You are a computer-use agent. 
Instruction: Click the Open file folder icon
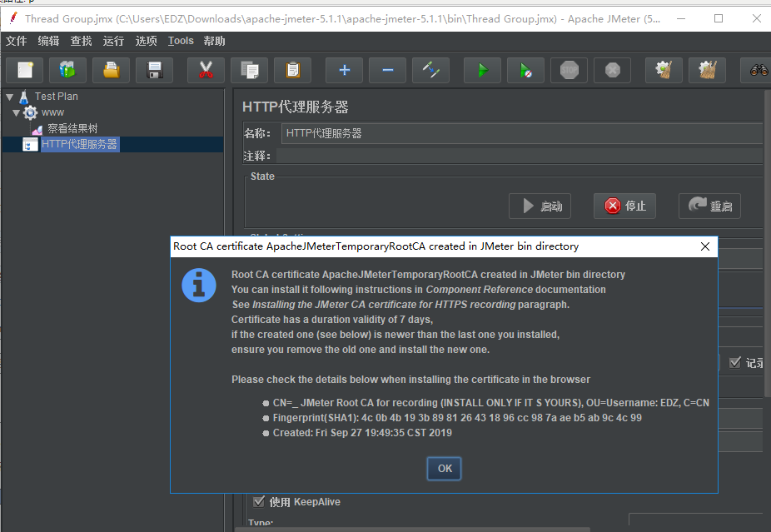click(111, 70)
